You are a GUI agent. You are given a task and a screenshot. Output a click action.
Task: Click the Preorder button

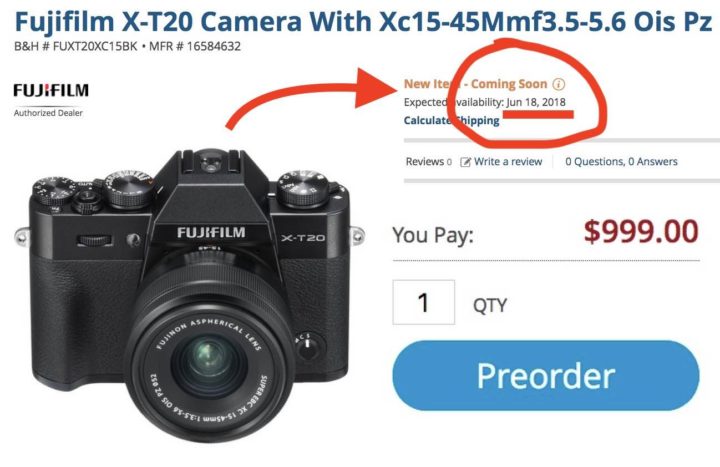click(x=546, y=375)
